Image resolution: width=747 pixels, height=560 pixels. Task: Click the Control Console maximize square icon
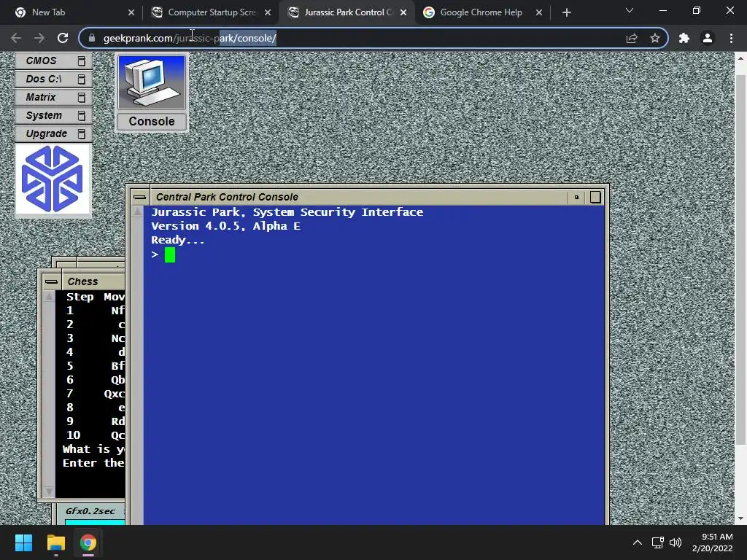pos(595,197)
